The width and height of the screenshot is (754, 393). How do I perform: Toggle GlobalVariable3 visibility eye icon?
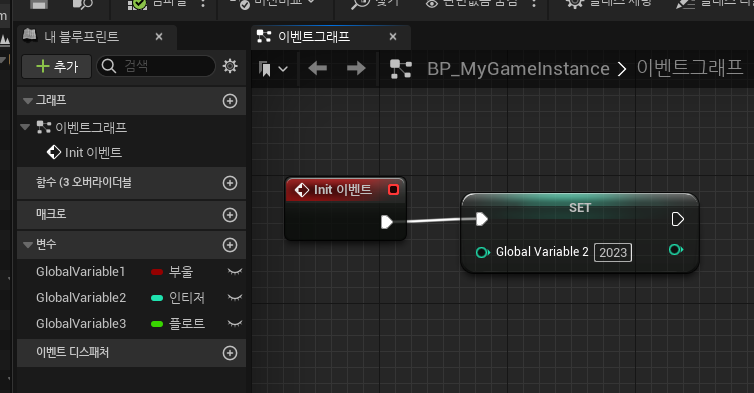pyautogui.click(x=235, y=324)
